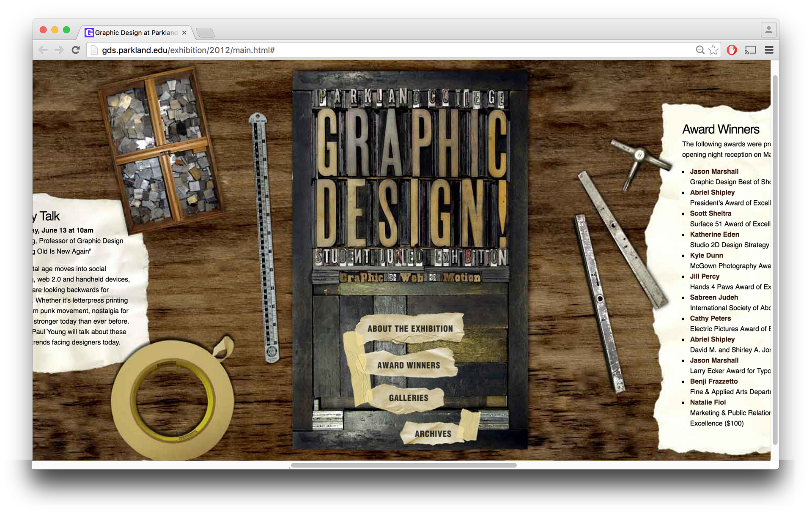Open the Archives link
This screenshot has width=812, height=516.
click(x=433, y=434)
